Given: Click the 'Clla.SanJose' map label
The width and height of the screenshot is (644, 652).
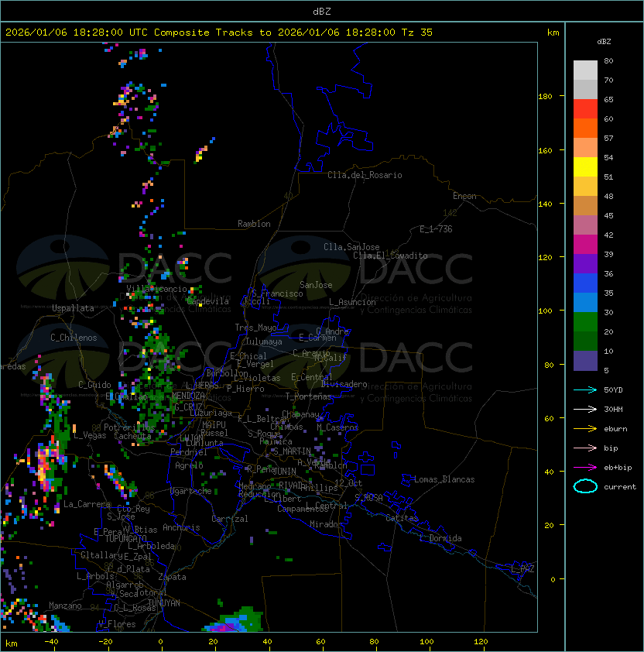Looking at the screenshot, I should tap(351, 247).
